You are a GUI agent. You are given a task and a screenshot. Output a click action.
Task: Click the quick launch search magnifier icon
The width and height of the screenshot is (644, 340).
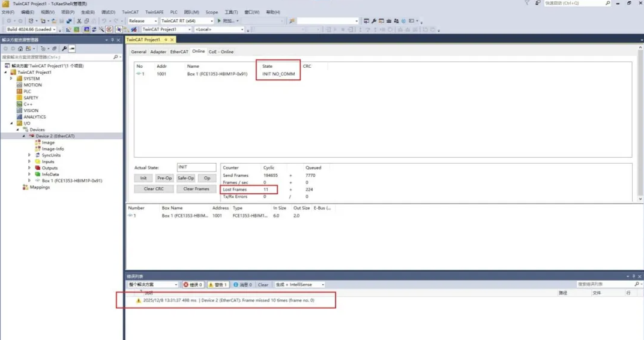tap(608, 3)
